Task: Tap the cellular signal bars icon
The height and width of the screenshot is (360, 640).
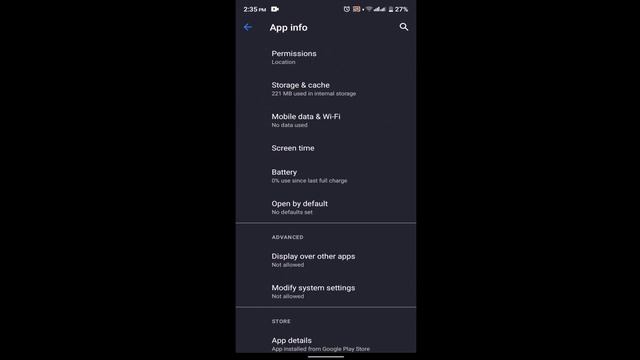Action: 380,9
